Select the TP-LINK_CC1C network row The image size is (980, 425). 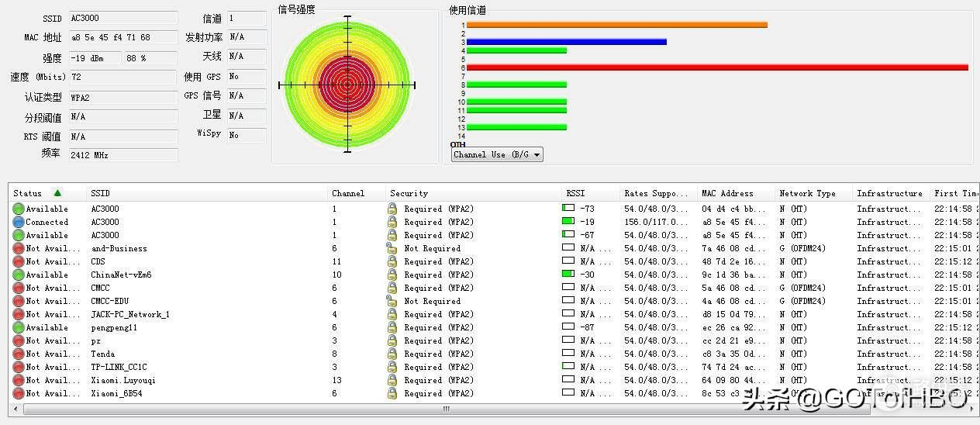pos(119,367)
